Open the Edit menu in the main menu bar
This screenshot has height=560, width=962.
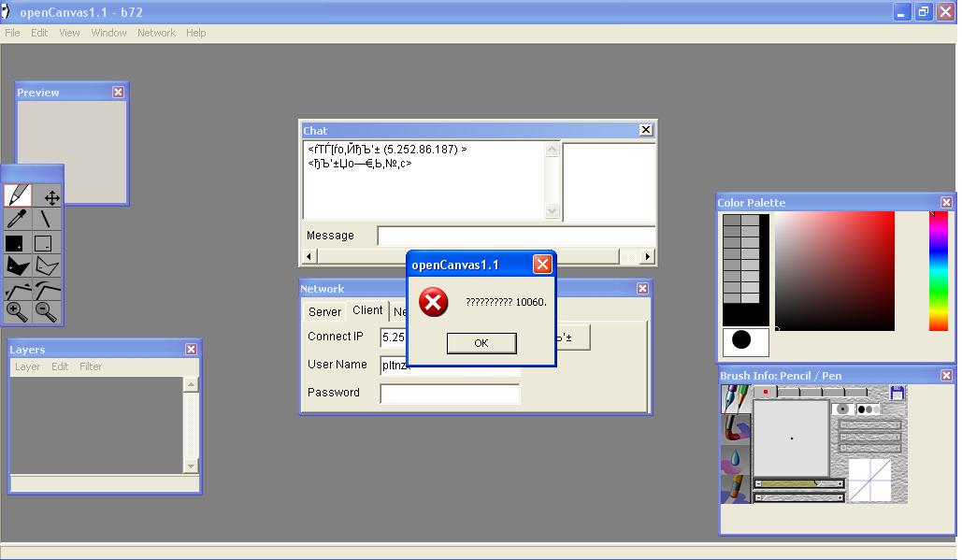[x=39, y=33]
